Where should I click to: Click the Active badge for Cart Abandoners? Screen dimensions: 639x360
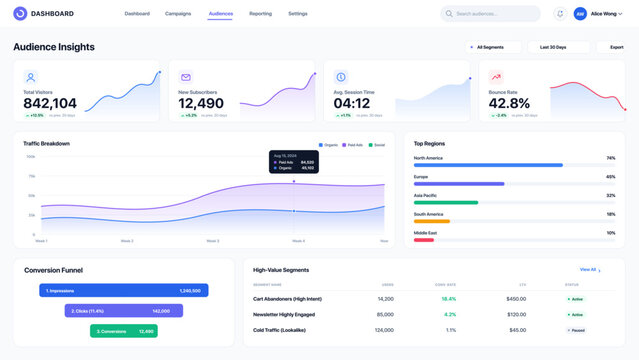(x=575, y=299)
